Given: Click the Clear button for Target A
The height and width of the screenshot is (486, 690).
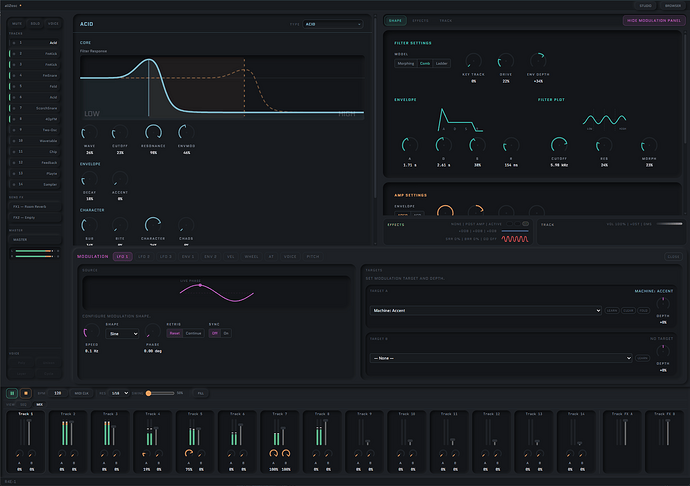Looking at the screenshot, I should (628, 310).
